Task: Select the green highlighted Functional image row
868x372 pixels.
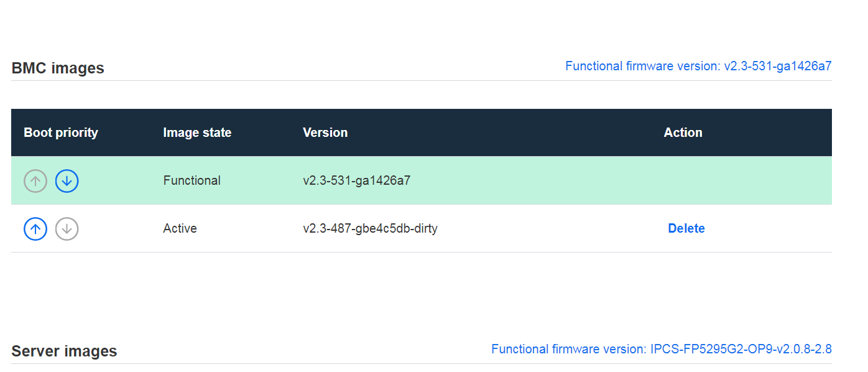Action: coord(422,180)
